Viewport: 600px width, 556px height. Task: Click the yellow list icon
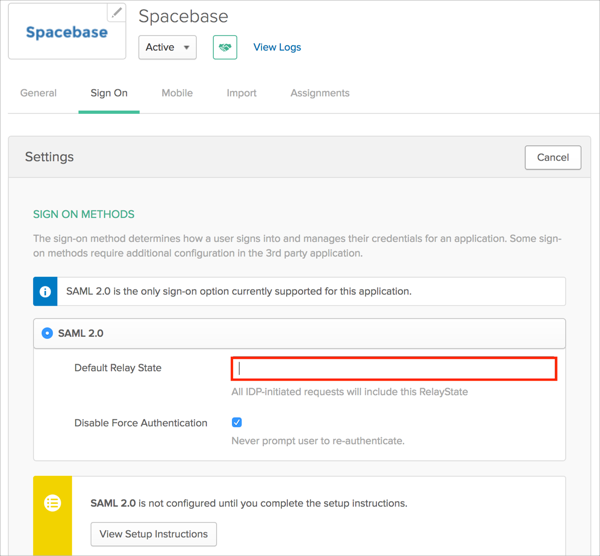coord(52,504)
